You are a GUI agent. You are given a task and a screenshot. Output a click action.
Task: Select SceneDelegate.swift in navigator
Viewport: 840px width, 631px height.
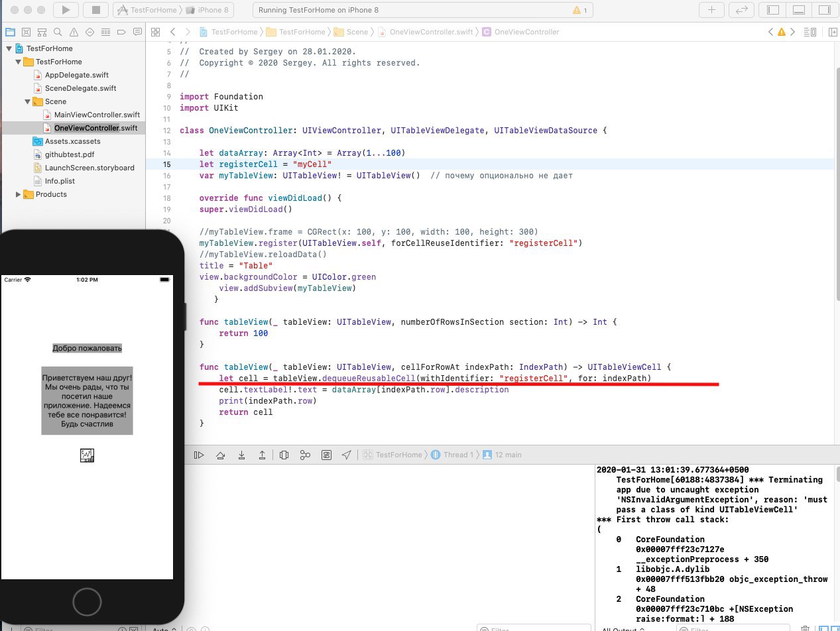(80, 88)
